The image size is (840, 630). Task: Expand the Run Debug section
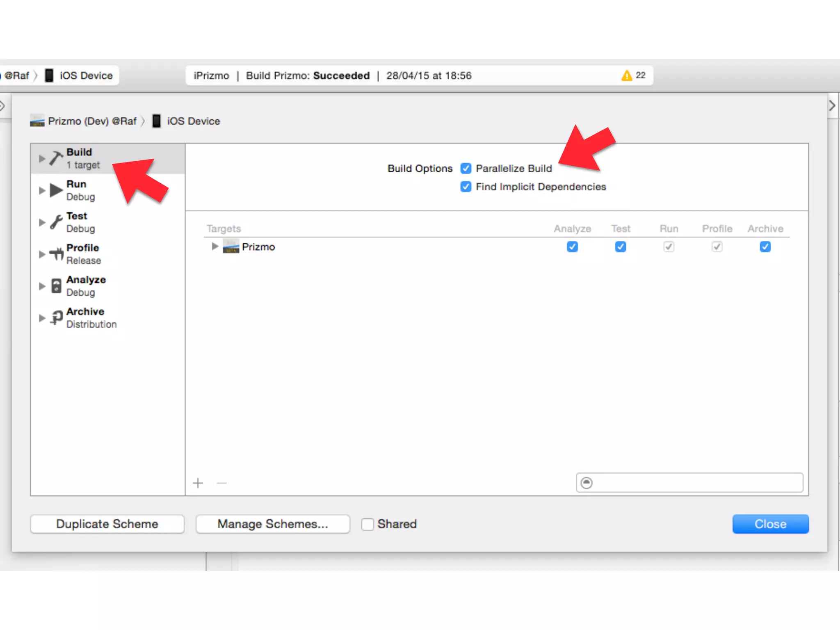click(x=42, y=190)
